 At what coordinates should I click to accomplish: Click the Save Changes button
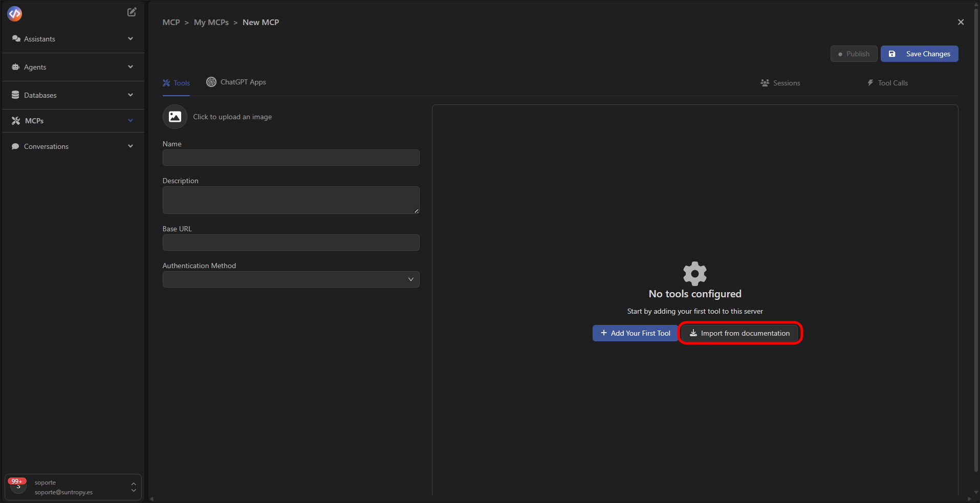(919, 54)
